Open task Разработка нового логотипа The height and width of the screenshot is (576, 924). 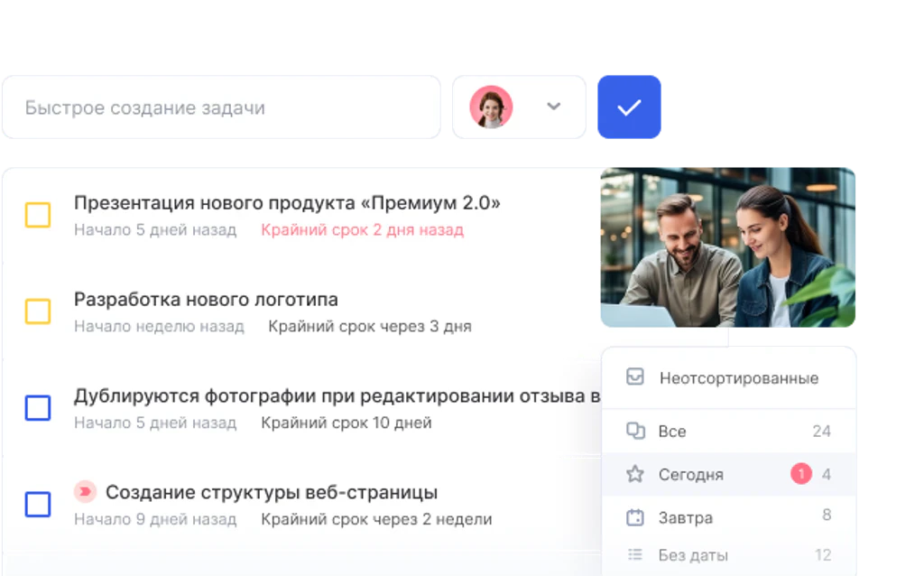206,300
